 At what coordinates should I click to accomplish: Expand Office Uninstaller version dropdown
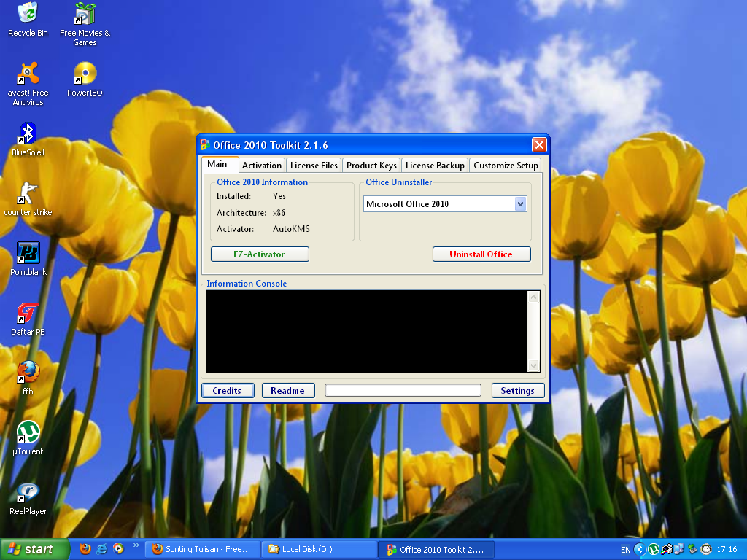520,204
